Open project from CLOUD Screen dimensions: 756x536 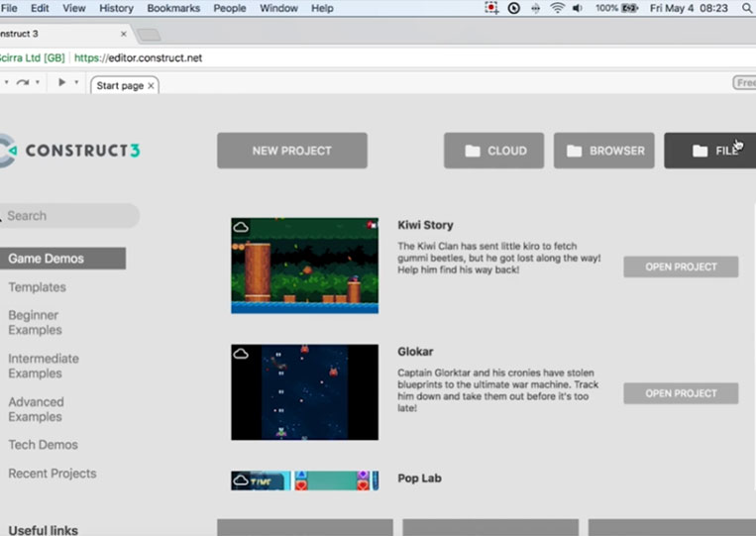coord(493,151)
